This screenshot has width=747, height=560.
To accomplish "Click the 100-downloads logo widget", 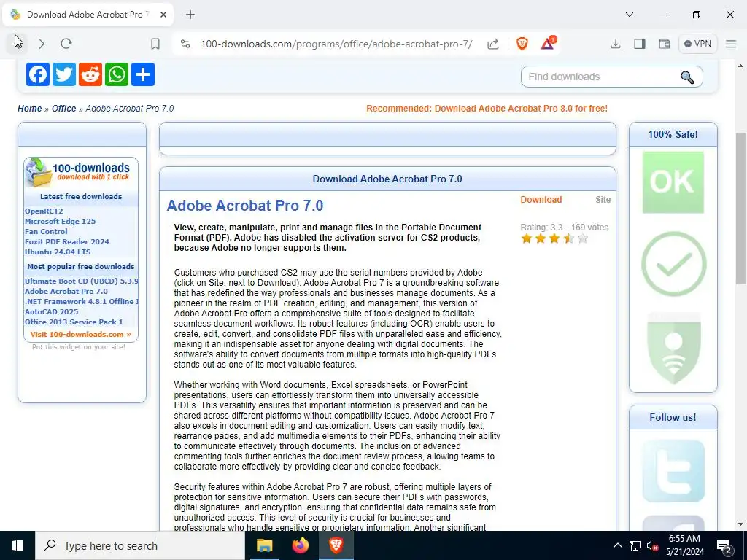I will pyautogui.click(x=78, y=172).
